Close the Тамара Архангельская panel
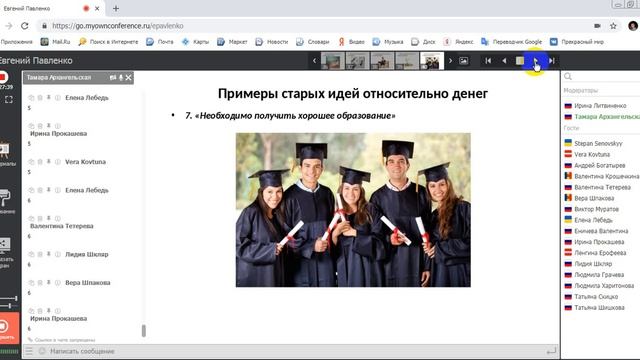 129,78
